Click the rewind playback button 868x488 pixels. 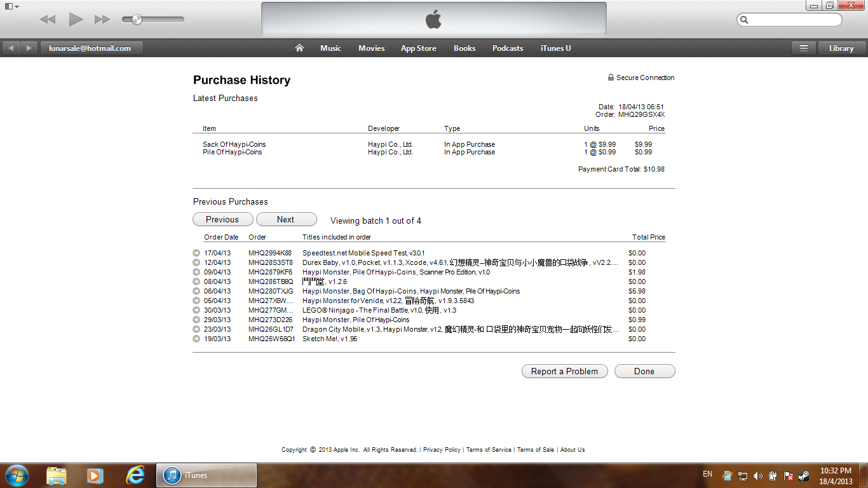click(48, 20)
